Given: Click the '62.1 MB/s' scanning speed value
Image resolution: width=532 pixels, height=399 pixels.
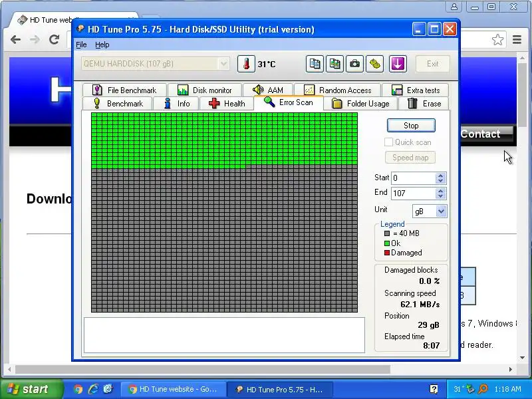Looking at the screenshot, I should [x=420, y=305].
